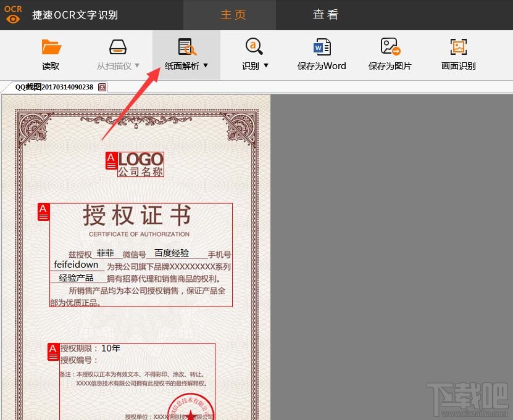Click the 识别 magnifier recognition icon
This screenshot has height=420, width=513.
pyautogui.click(x=253, y=47)
